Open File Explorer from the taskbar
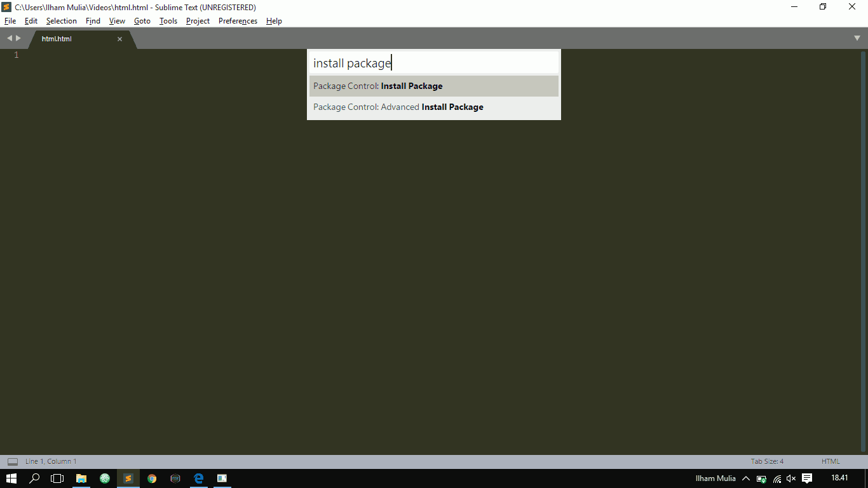 coord(81,478)
